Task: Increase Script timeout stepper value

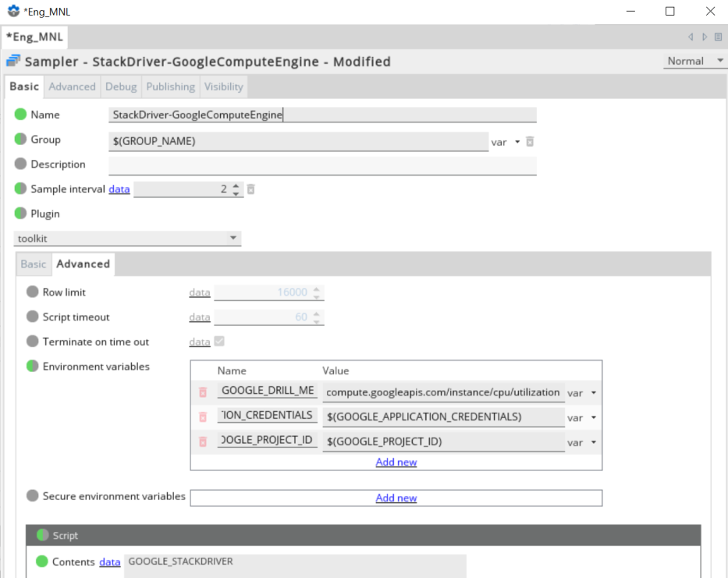Action: (317, 314)
